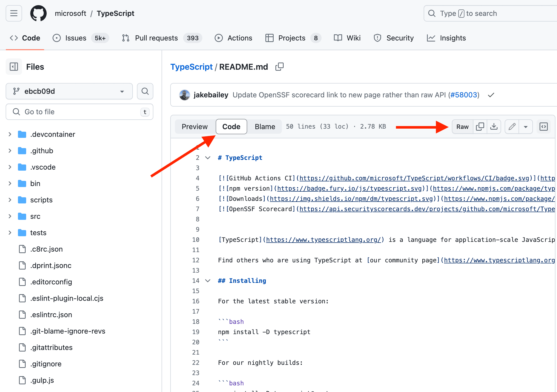Focus the Go to file input
Viewport: 557px width, 392px height.
point(79,112)
